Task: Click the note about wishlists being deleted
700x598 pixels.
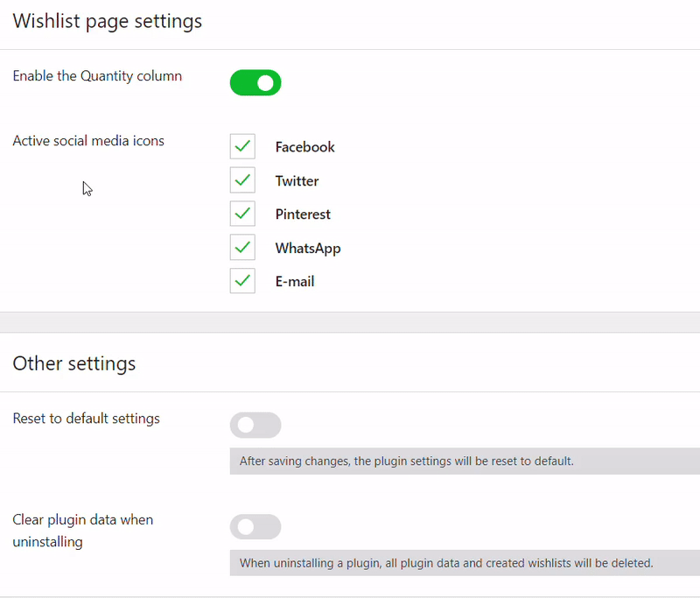Action: coord(465,563)
